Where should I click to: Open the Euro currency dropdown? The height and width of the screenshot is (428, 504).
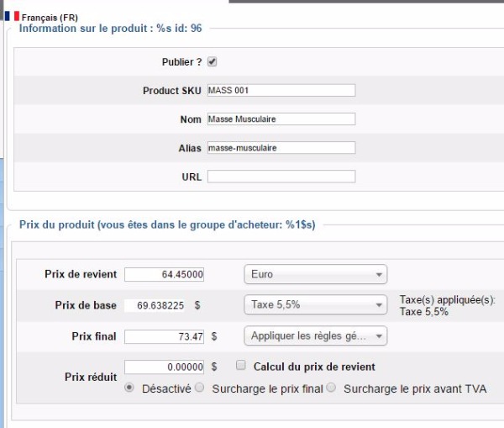point(315,274)
